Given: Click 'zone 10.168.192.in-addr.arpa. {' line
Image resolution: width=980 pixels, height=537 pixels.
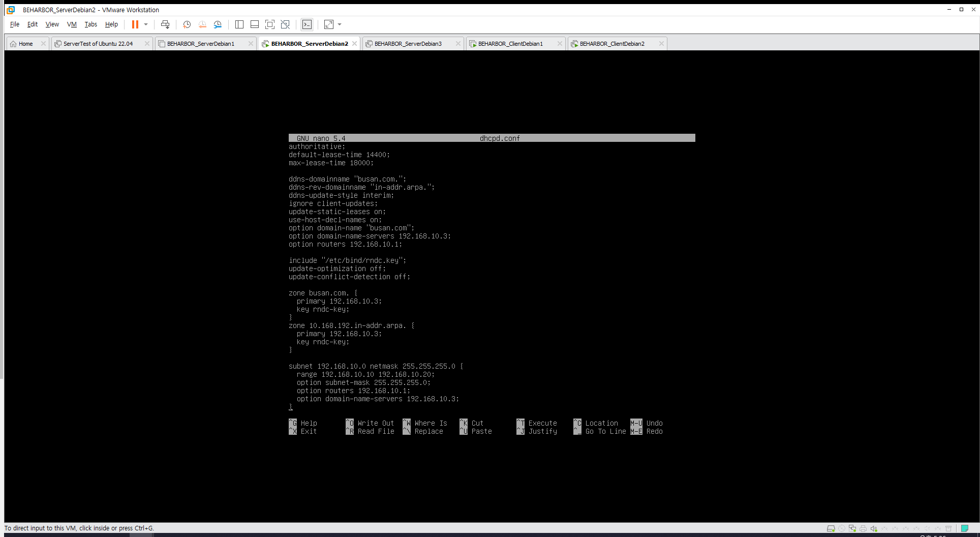Looking at the screenshot, I should point(352,325).
